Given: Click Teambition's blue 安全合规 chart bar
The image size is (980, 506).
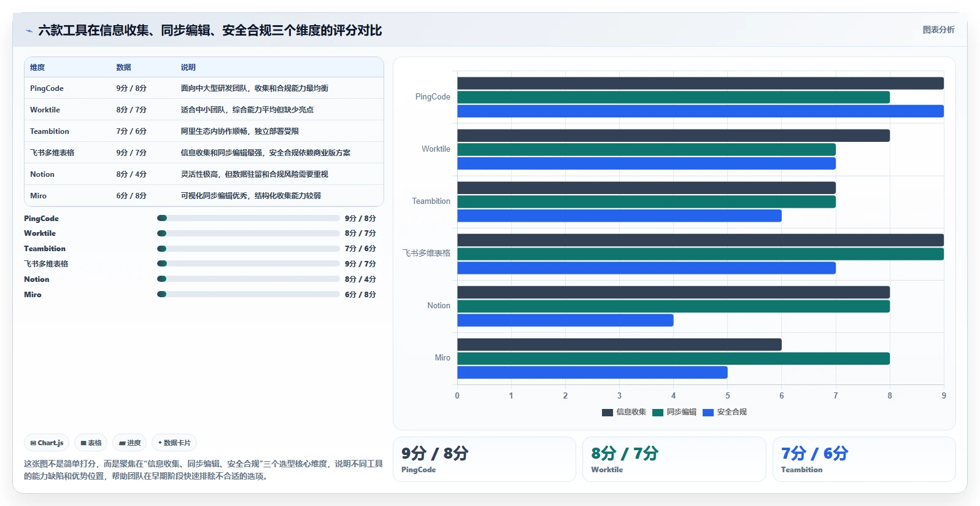Looking at the screenshot, I should (x=619, y=216).
